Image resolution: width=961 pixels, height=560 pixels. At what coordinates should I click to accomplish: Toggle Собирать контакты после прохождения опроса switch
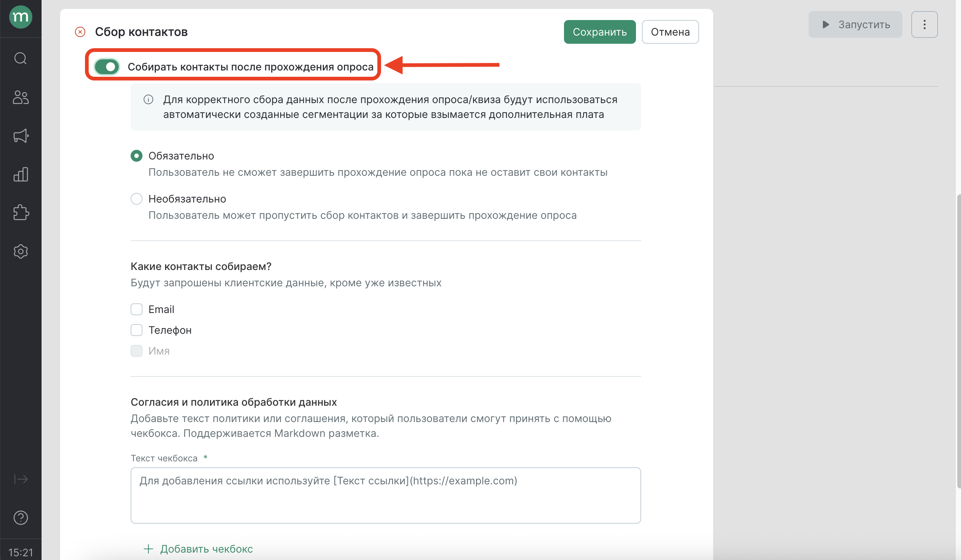point(107,67)
